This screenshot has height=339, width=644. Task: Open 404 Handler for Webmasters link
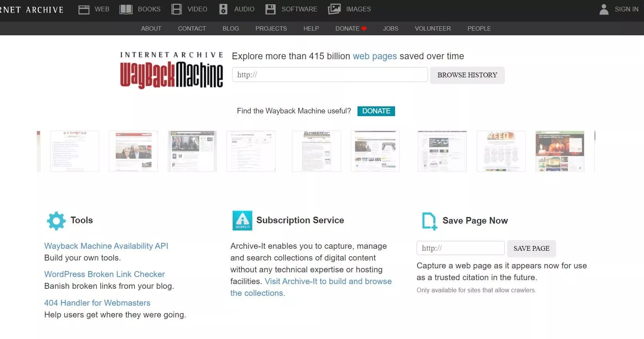(97, 303)
